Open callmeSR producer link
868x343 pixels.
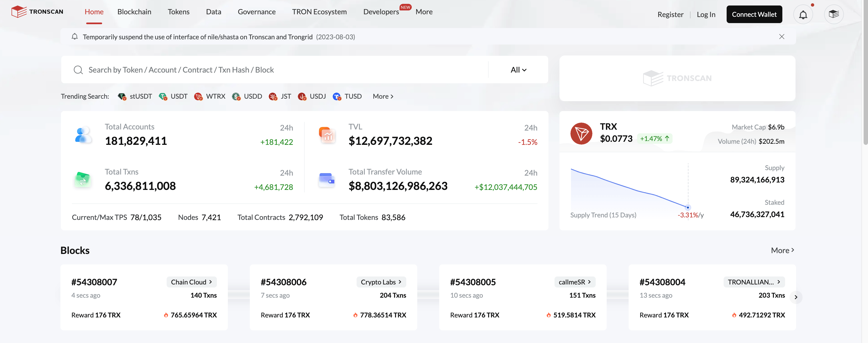coord(575,282)
